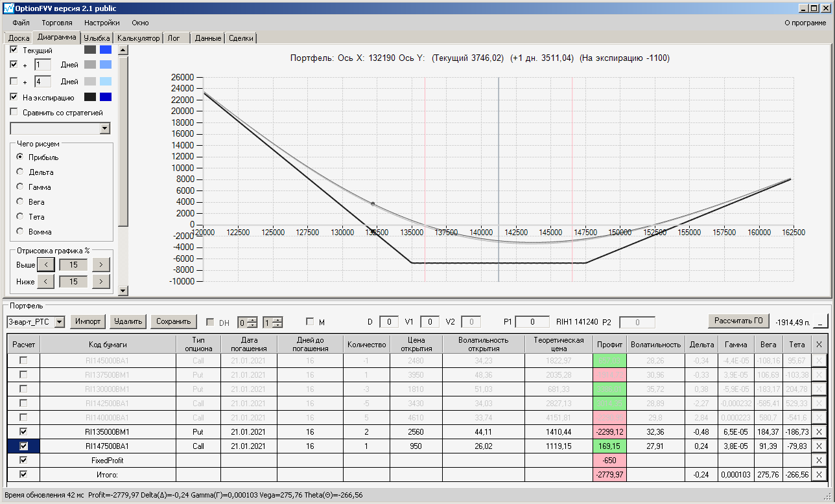Click the black swatch for На экспирацию
The height and width of the screenshot is (504, 835).
(x=90, y=97)
